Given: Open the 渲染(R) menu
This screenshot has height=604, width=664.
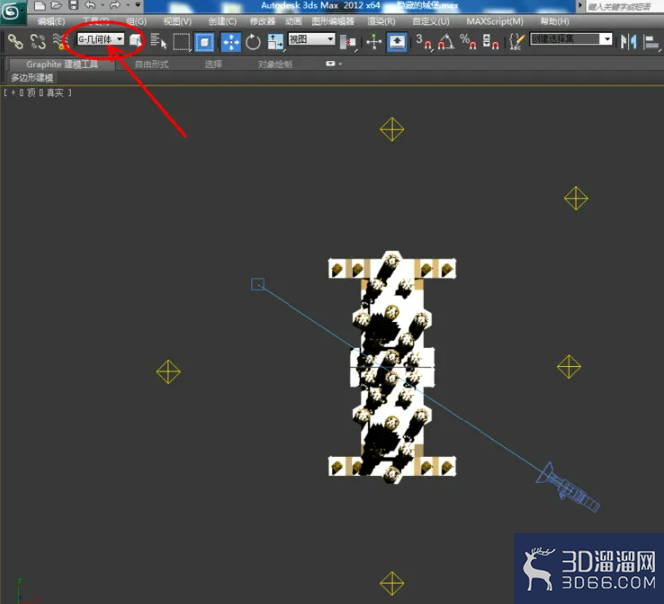Looking at the screenshot, I should 381,22.
